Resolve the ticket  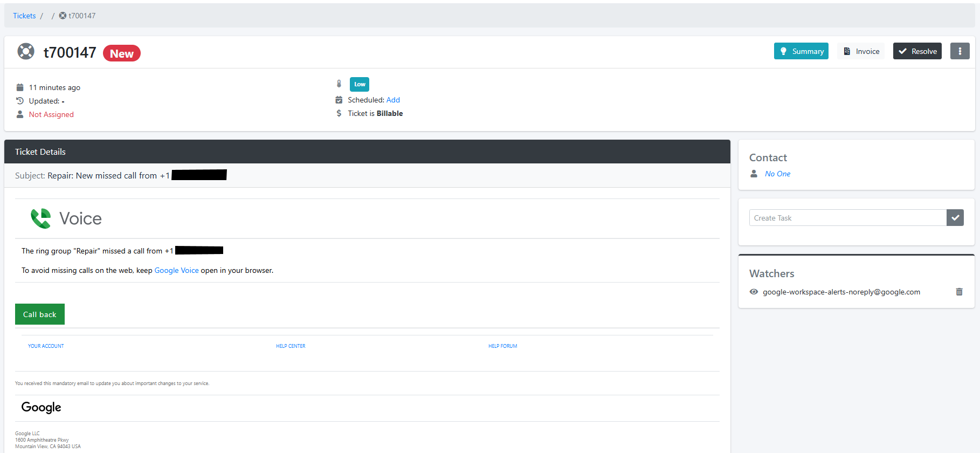917,51
